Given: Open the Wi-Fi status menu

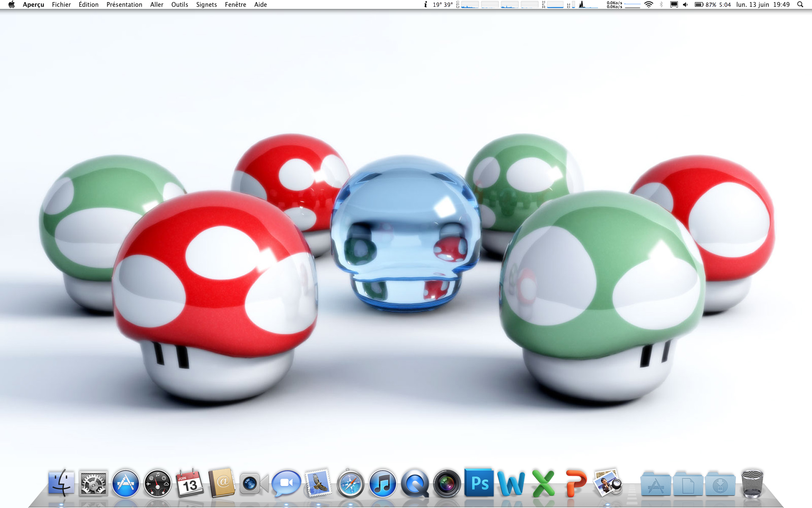Looking at the screenshot, I should pos(648,5).
